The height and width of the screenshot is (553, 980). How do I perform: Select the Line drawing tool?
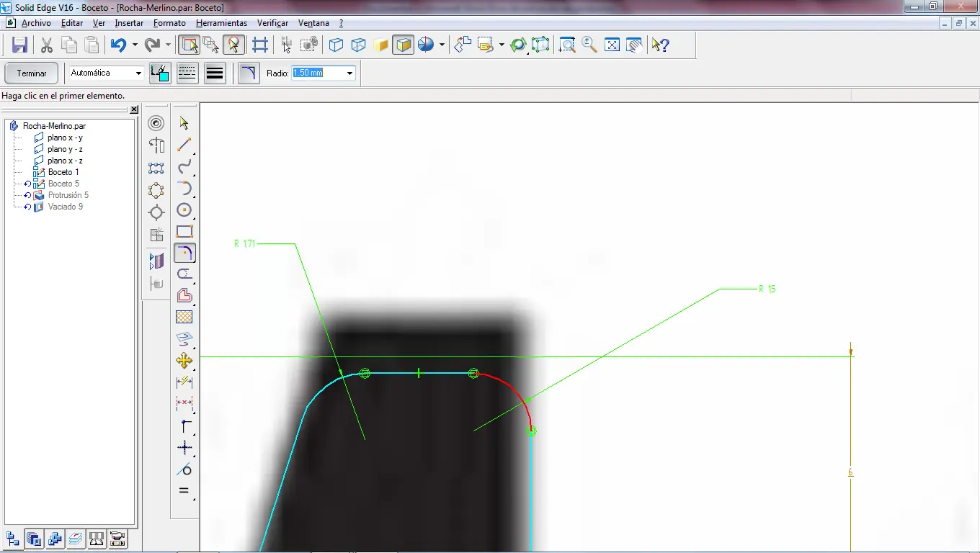184,145
